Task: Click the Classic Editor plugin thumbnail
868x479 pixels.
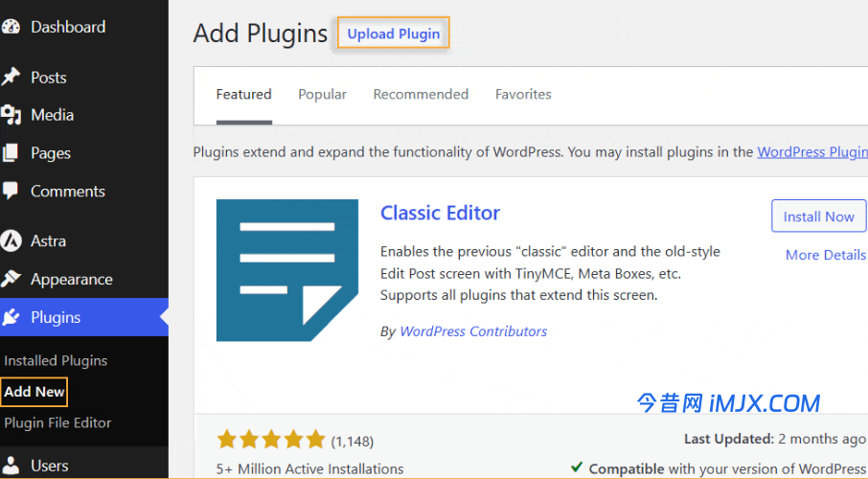Action: click(287, 270)
